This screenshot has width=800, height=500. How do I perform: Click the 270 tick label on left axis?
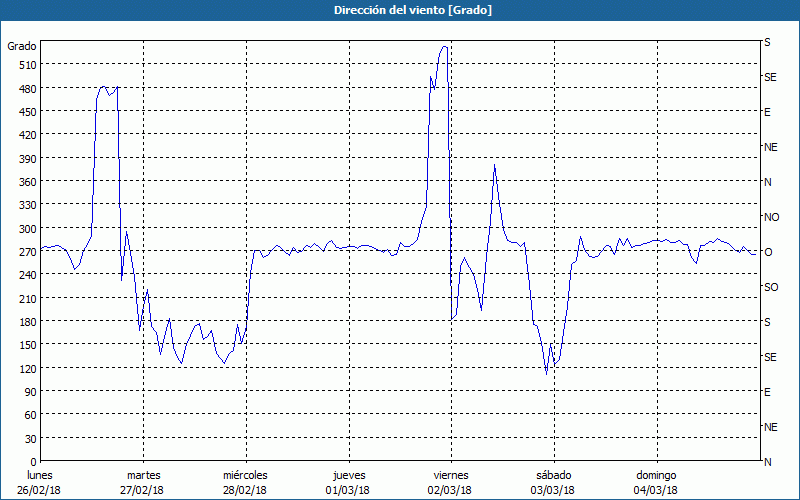pyautogui.click(x=25, y=252)
